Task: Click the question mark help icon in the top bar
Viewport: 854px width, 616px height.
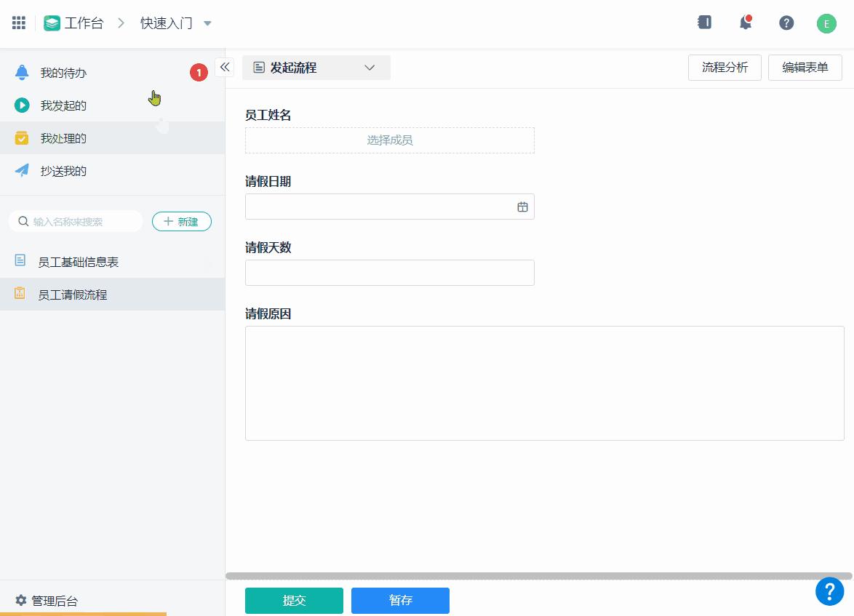Action: [x=786, y=23]
